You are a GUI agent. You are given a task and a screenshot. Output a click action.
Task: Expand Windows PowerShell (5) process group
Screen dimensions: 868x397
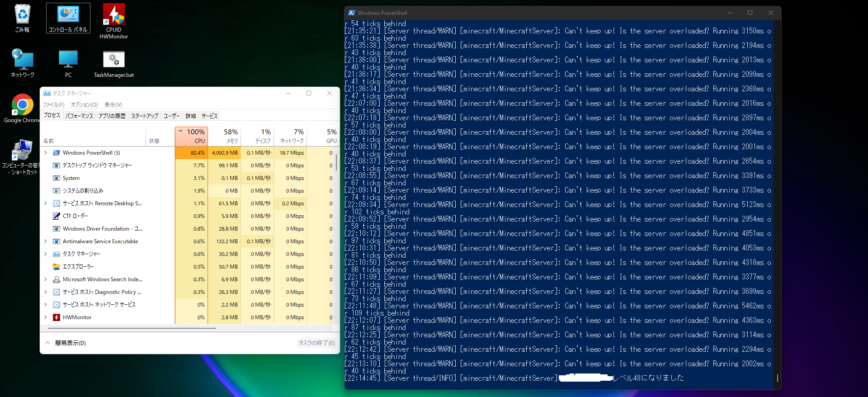click(x=46, y=153)
